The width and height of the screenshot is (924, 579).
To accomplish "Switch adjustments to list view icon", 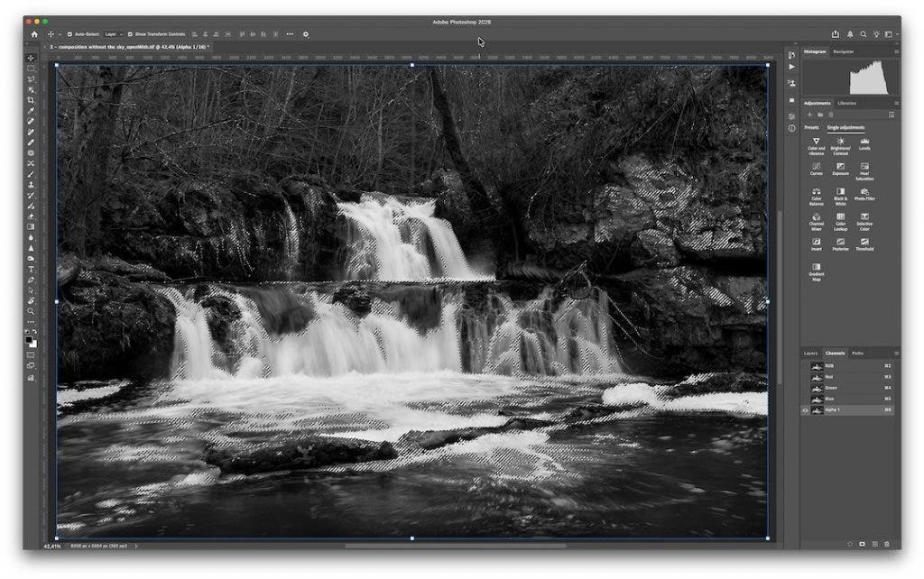I will (x=891, y=115).
